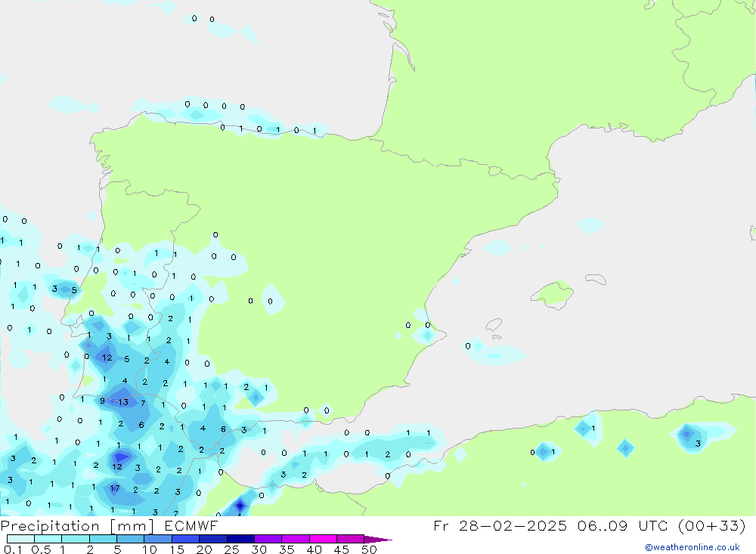Choose the 30–35 mm purple legend swatch
756x554 pixels.
pyautogui.click(x=268, y=539)
